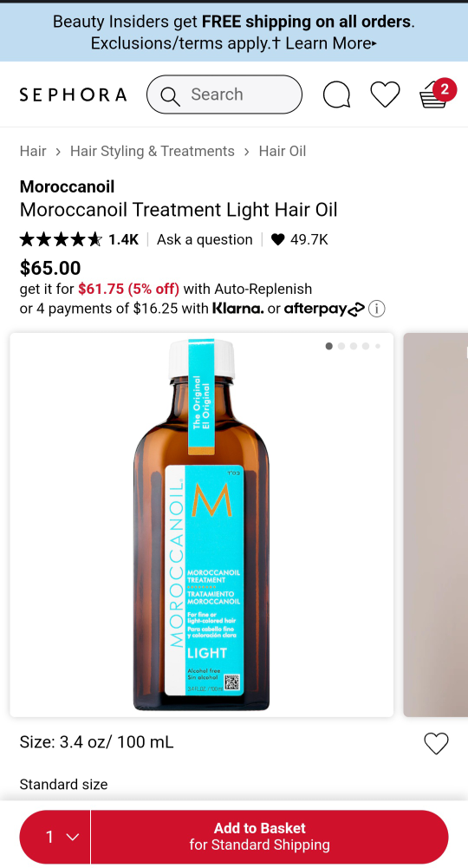This screenshot has width=468, height=868.
Task: Click the Ask a question link
Action: coord(205,239)
